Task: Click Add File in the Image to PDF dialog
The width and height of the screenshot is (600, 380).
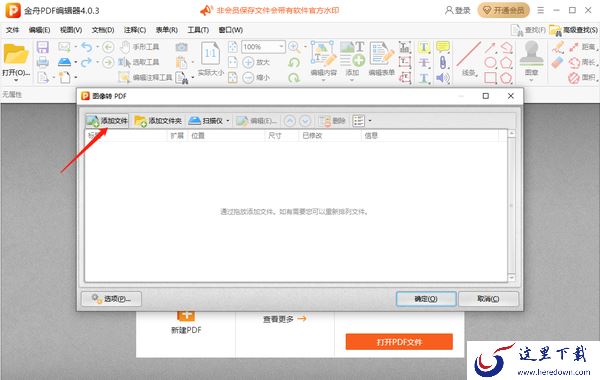Action: (107, 121)
